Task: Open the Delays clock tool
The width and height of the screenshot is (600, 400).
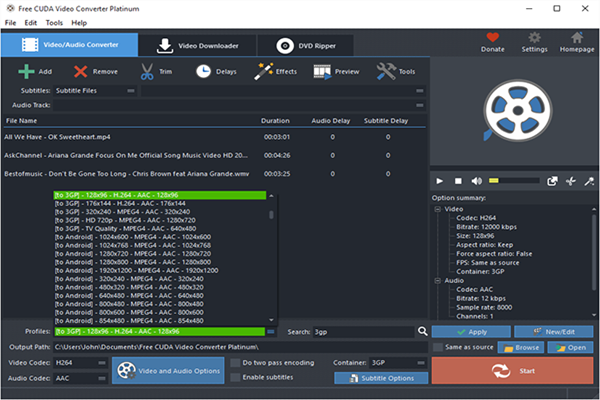Action: tap(203, 72)
